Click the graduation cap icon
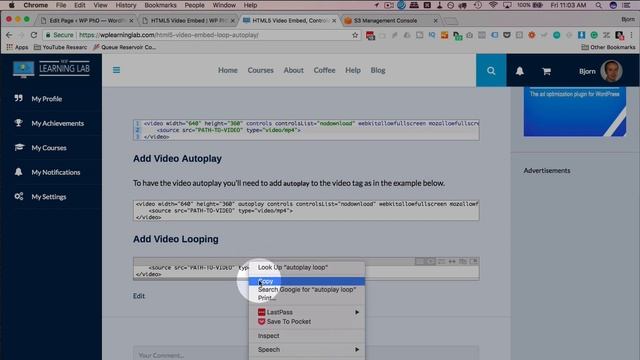This screenshot has width=640, height=360. [19, 147]
